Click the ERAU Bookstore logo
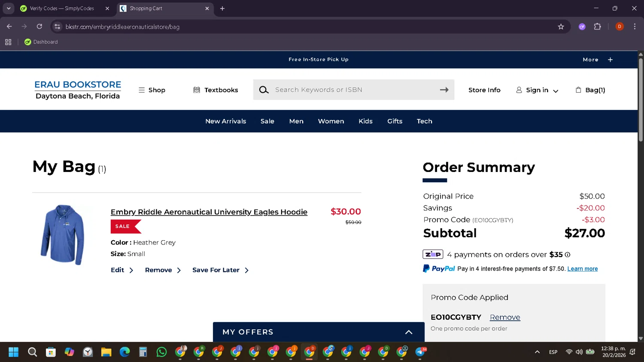 pos(78,90)
